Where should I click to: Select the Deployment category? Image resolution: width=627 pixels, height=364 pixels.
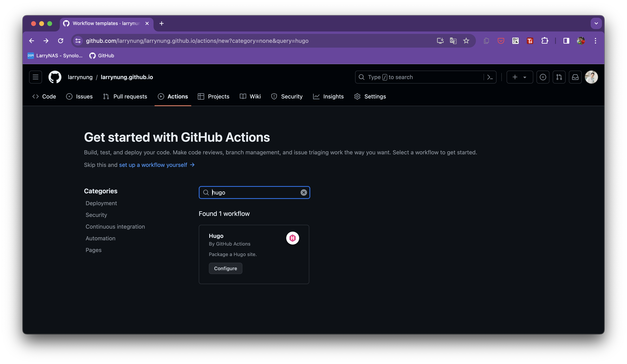tap(101, 203)
